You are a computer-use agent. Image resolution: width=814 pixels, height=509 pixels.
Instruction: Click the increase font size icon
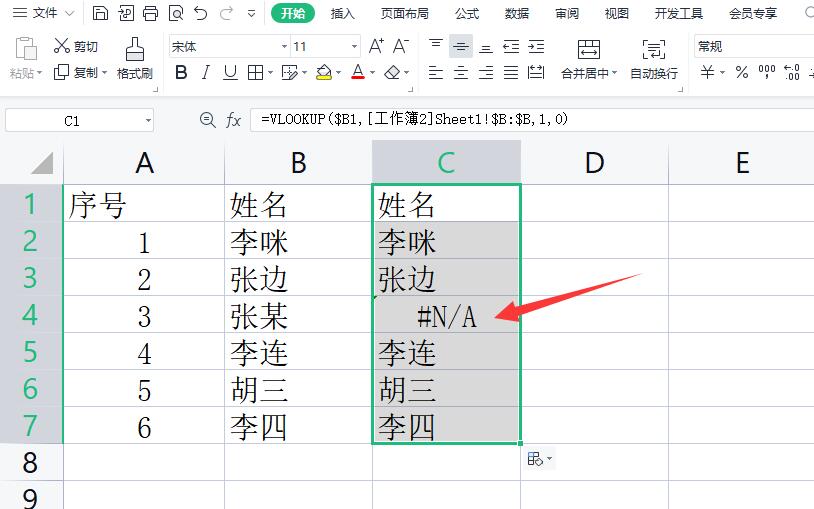click(x=376, y=47)
